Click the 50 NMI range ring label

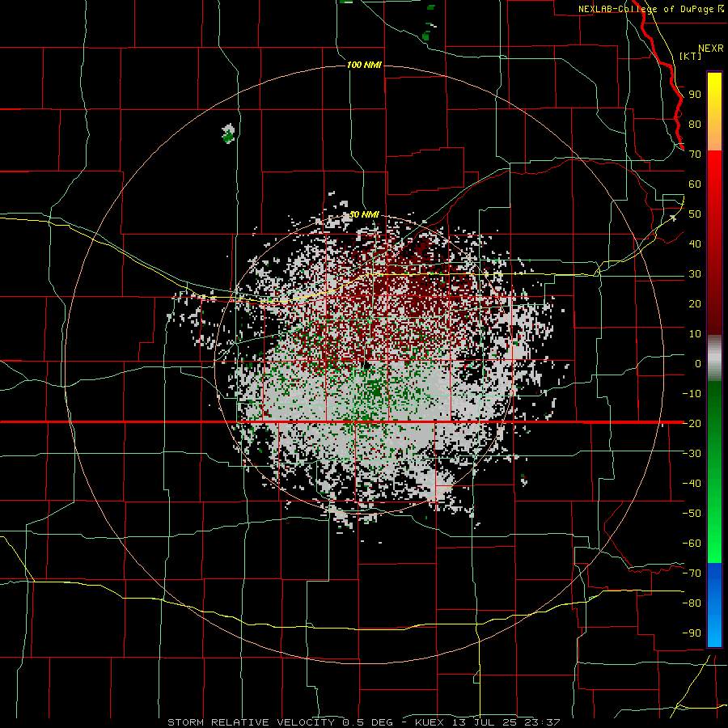(364, 214)
